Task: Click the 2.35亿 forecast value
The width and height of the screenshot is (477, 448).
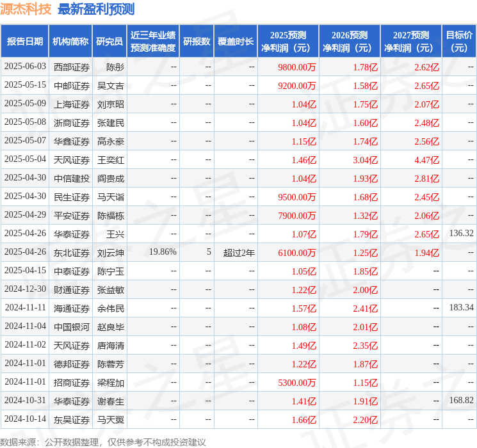Action: [365, 346]
